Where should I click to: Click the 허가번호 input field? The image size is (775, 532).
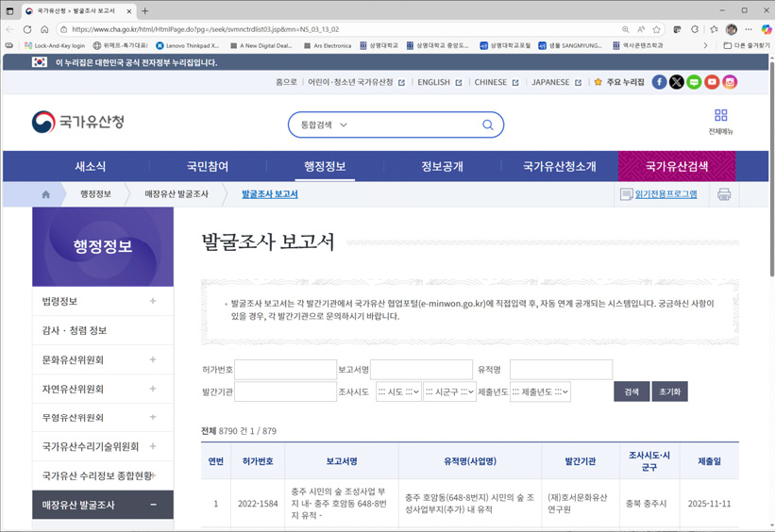point(285,370)
